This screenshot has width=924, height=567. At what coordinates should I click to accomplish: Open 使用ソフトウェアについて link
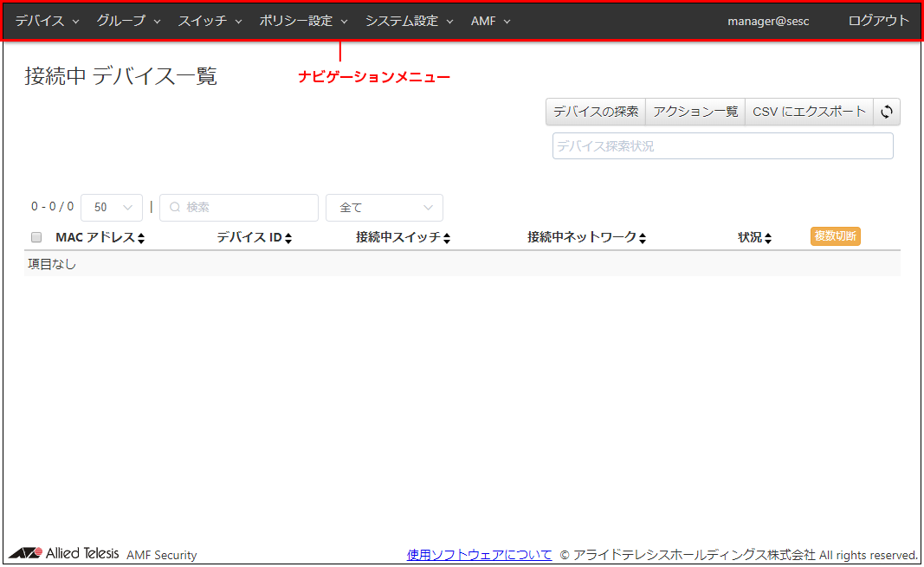pos(479,555)
